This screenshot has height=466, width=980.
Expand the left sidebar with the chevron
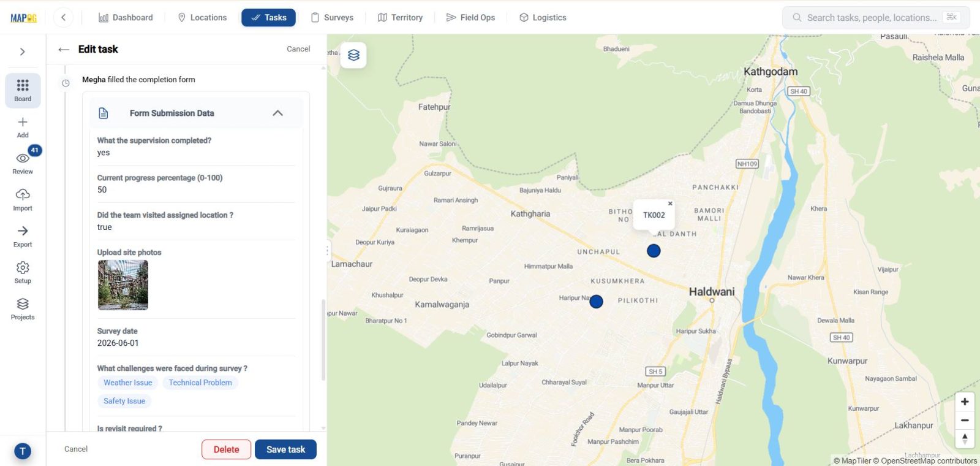tap(23, 52)
